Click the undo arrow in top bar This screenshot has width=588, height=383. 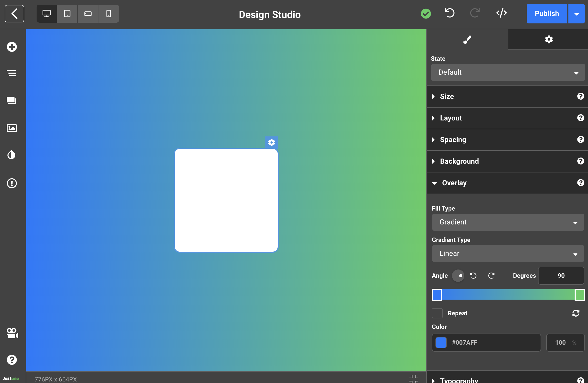pos(450,13)
